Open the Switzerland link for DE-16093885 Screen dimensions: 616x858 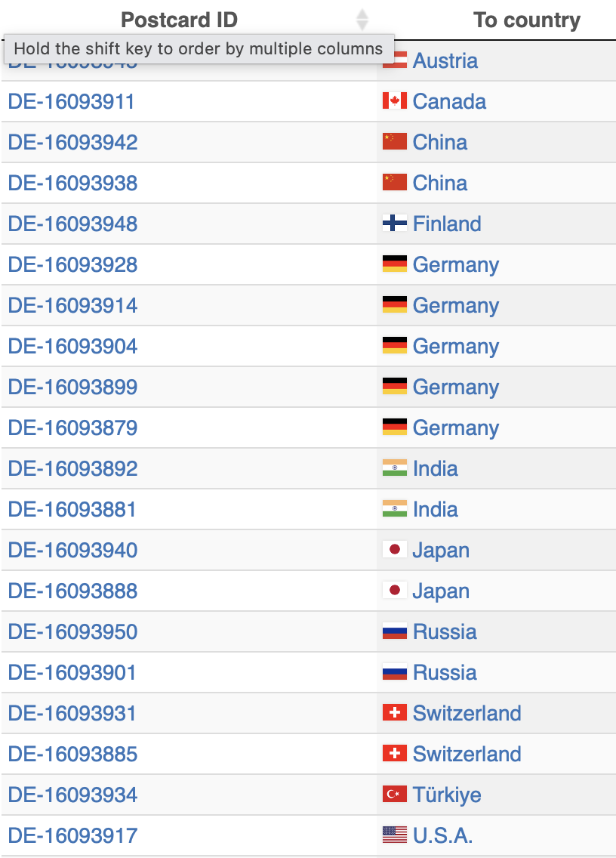[467, 754]
